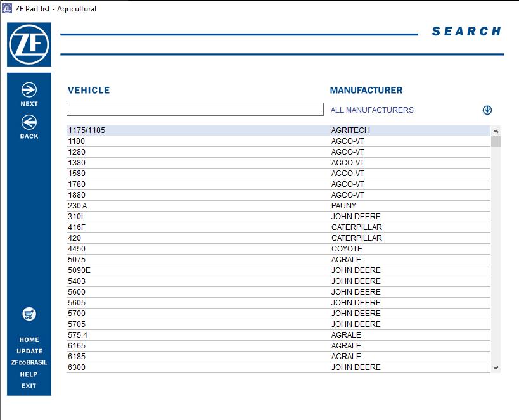The height and width of the screenshot is (420, 519).
Task: Click the ZF icon in the title bar
Action: (x=7, y=8)
